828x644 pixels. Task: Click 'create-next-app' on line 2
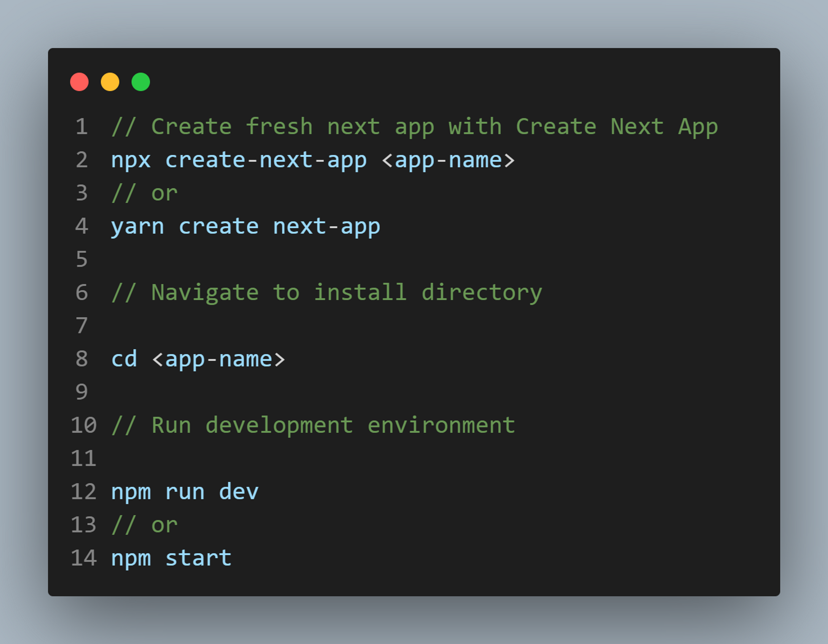tap(266, 160)
